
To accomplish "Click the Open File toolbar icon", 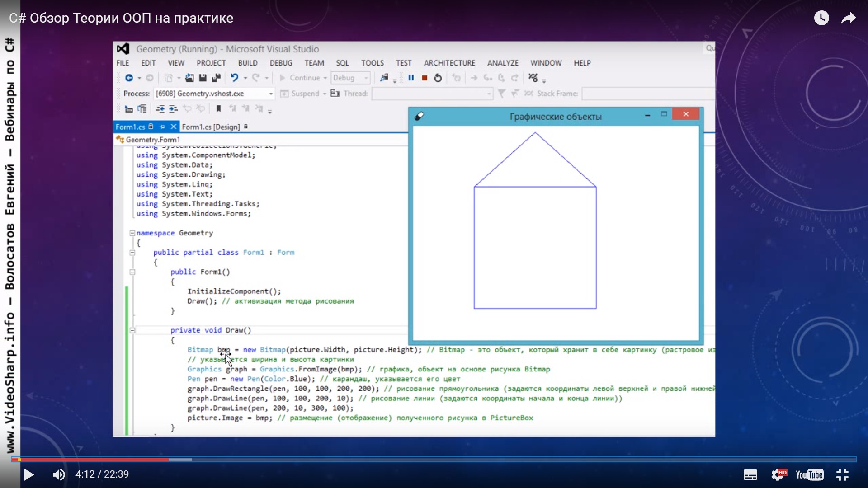I will click(189, 78).
